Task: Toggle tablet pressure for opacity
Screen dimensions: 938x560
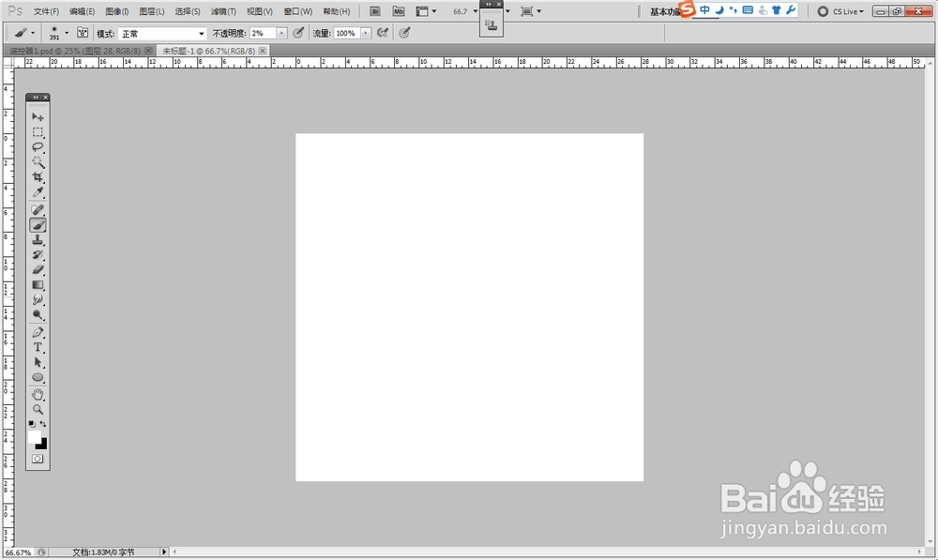Action: (298, 33)
